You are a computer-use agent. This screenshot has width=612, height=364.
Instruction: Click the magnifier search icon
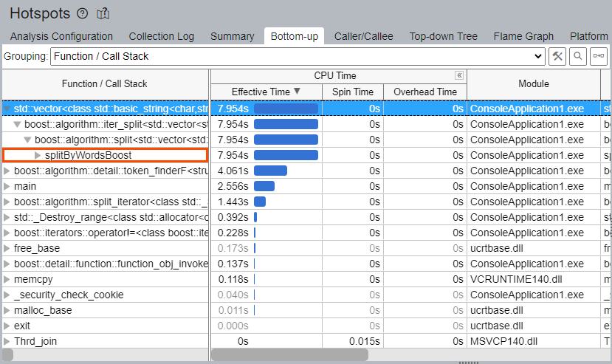[x=577, y=56]
